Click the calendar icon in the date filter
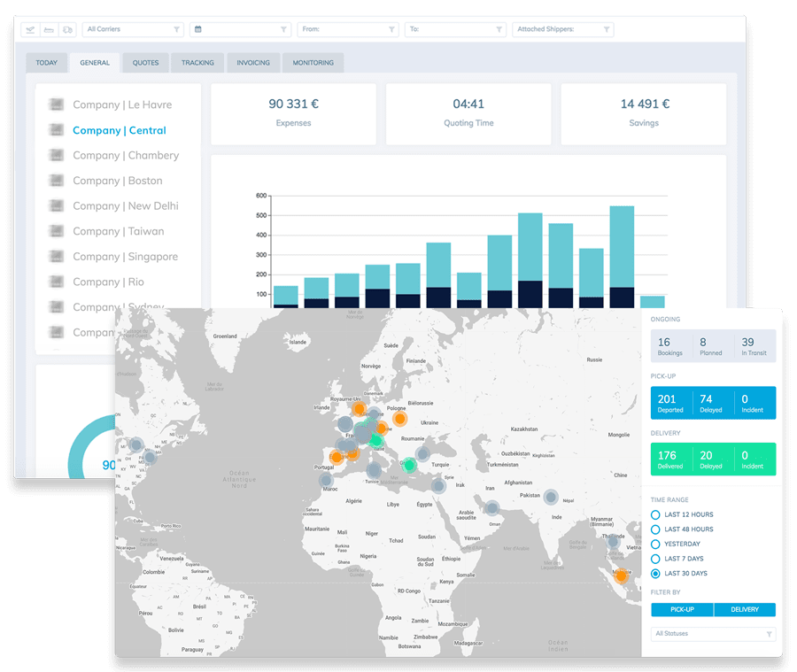 coord(198,29)
